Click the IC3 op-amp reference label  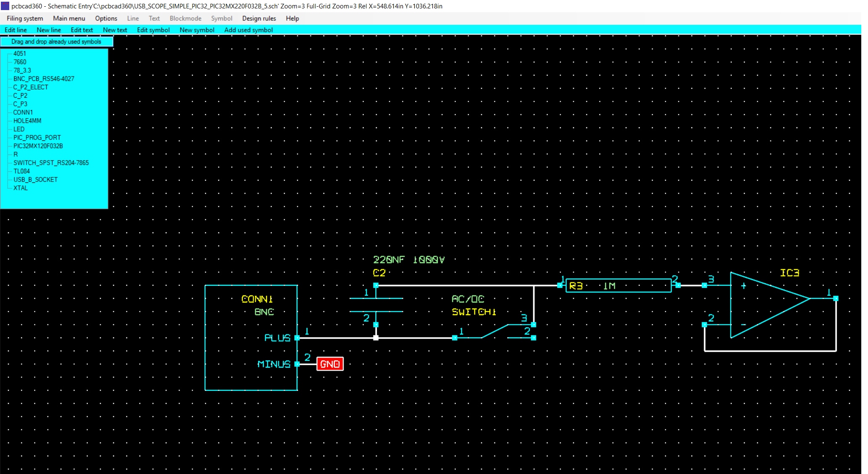point(789,273)
